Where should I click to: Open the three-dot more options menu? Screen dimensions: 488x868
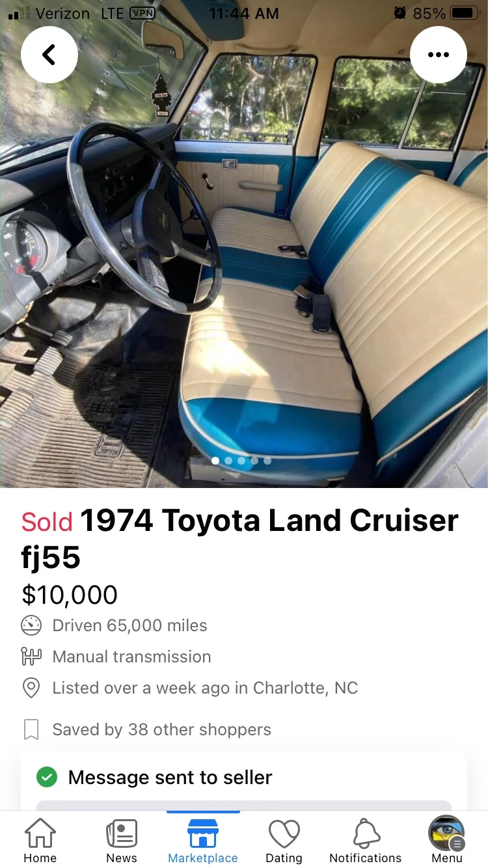point(439,55)
